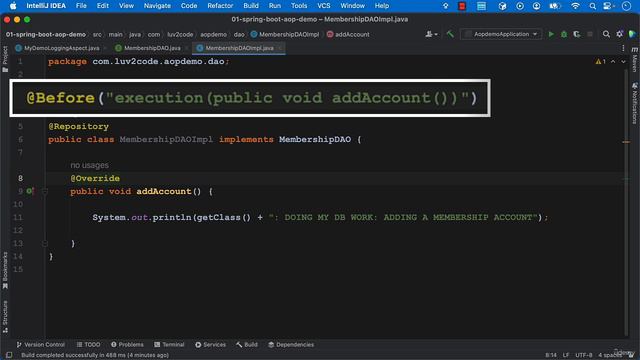Open the AopdemoApplication run configuration dropdown
The image size is (640, 360).
pyautogui.click(x=501, y=34)
